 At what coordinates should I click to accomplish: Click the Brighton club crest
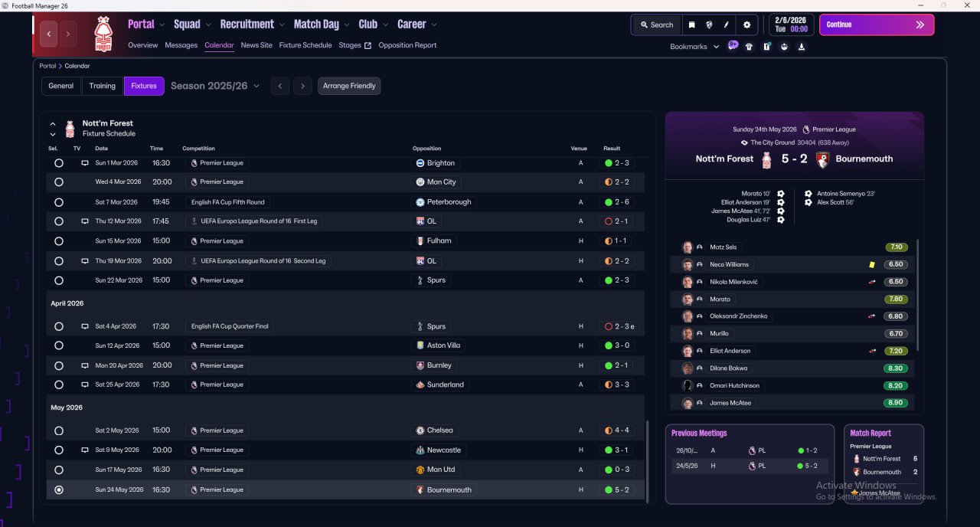coord(420,163)
